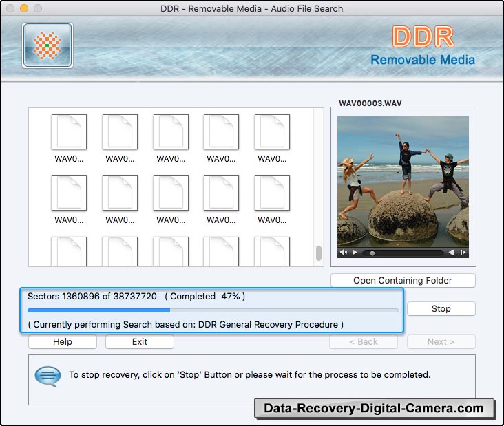Select the second WAV file in top row
Screen dimensions: 504x426
(x=120, y=138)
